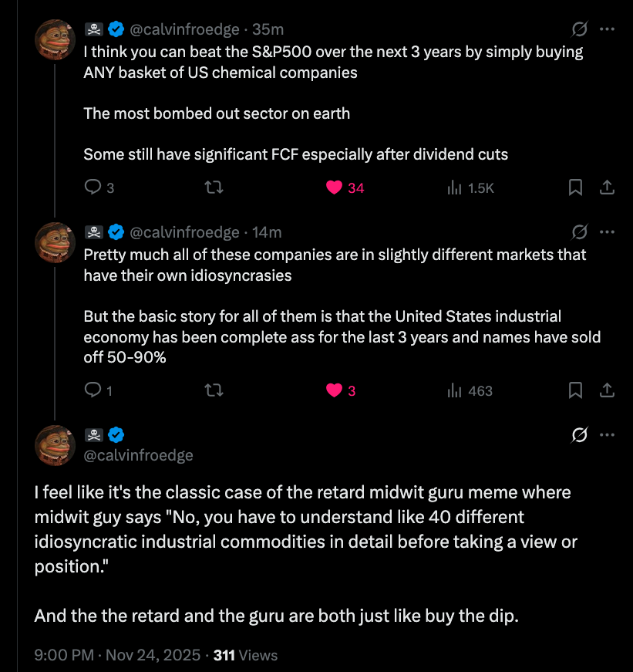633x672 pixels.
Task: View analytics showing 1.5K views
Action: [454, 187]
